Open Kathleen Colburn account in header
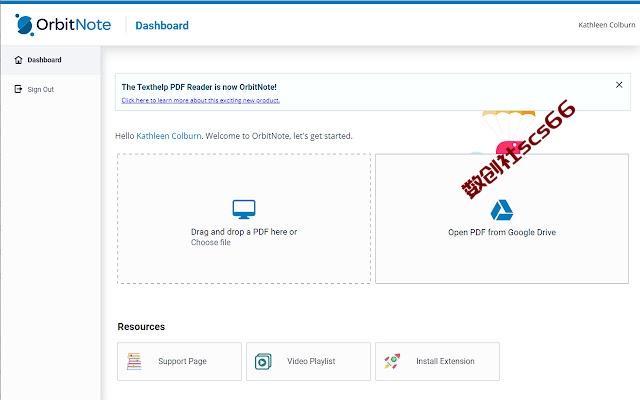The height and width of the screenshot is (400, 640). coord(607,25)
